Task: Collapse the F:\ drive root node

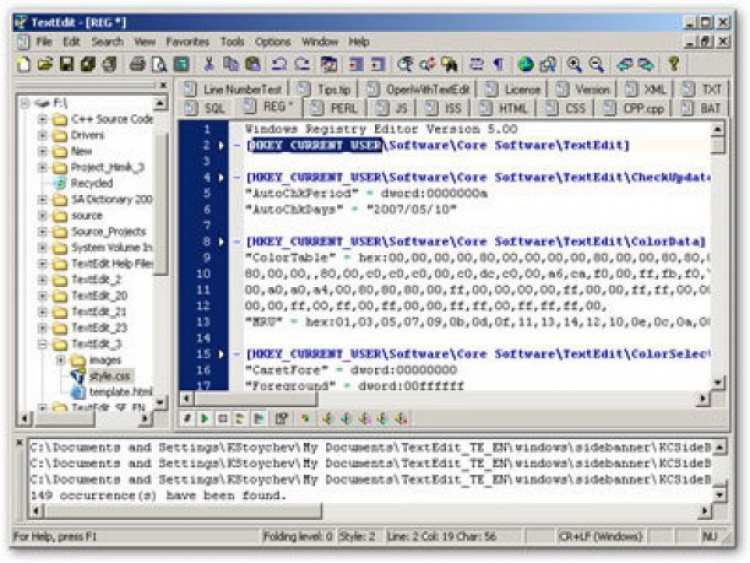Action: pos(25,103)
